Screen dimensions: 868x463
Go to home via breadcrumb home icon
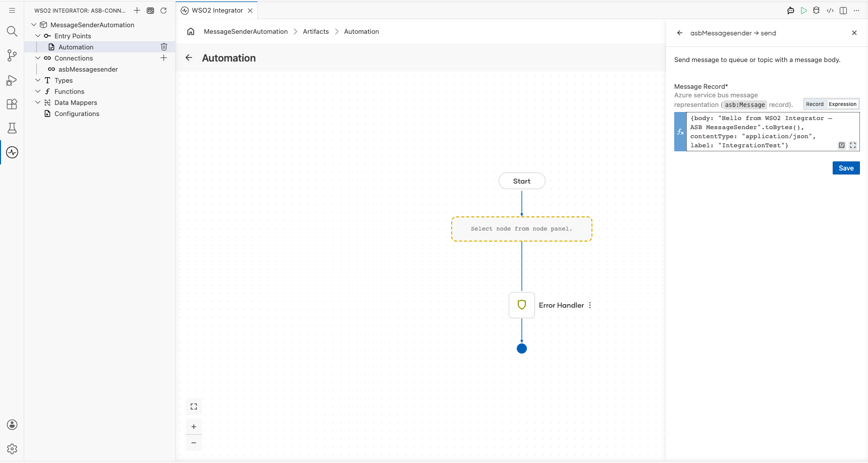(x=191, y=31)
